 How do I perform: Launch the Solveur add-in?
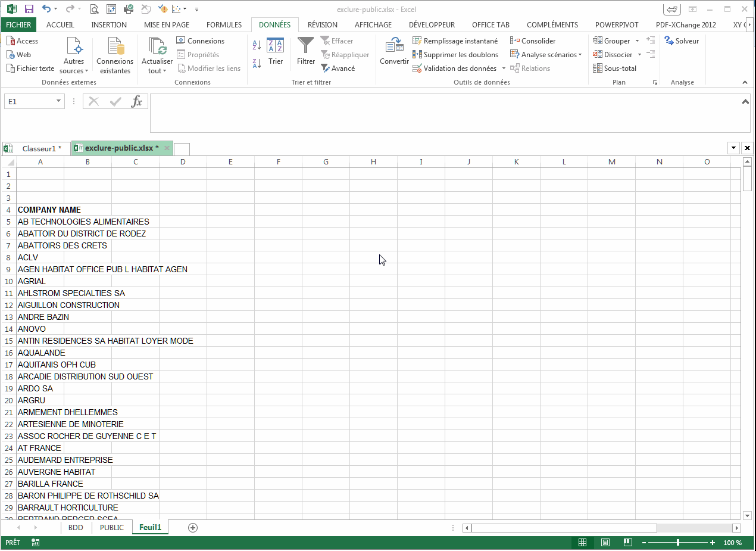[682, 41]
